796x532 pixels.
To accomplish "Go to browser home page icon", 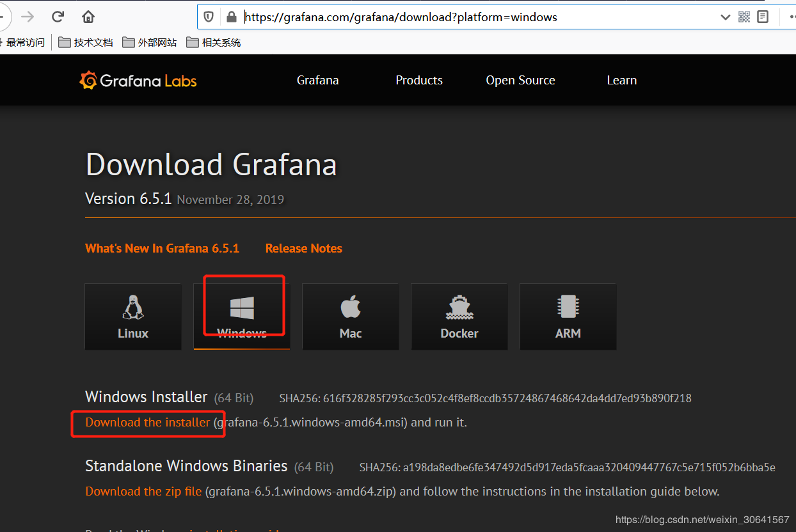I will tap(88, 17).
